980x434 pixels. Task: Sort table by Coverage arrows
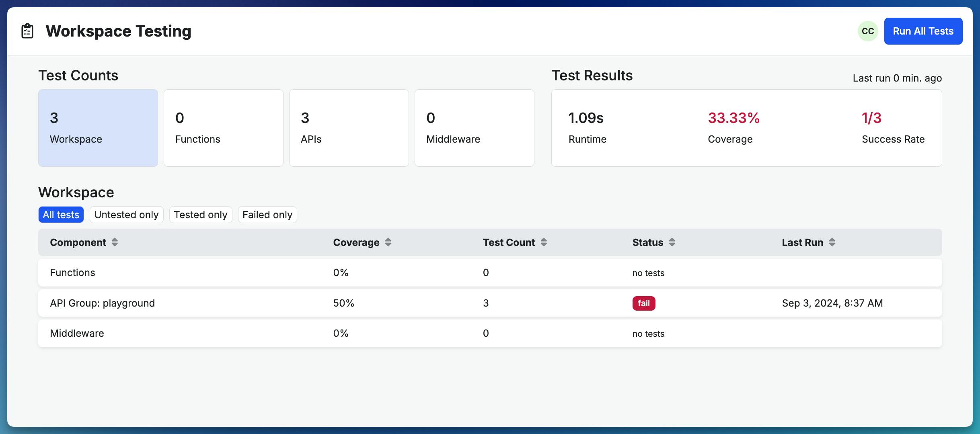[x=388, y=242]
